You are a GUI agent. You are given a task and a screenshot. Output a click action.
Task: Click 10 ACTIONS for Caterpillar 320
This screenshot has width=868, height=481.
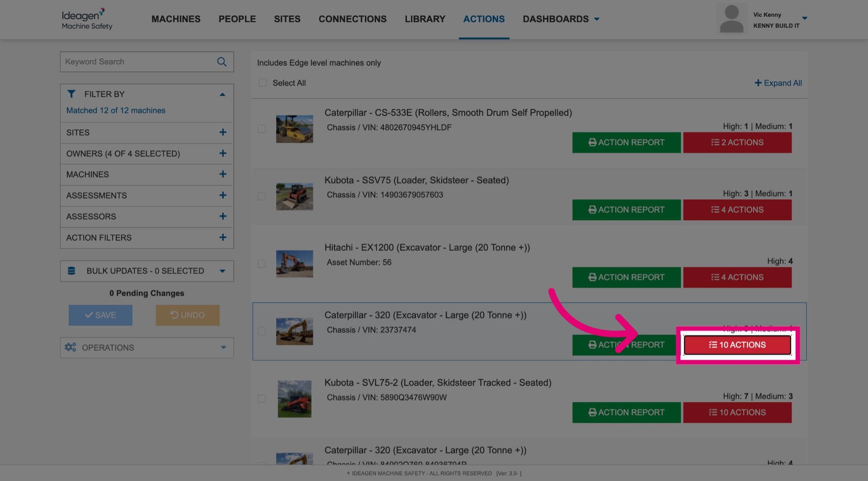coord(737,345)
